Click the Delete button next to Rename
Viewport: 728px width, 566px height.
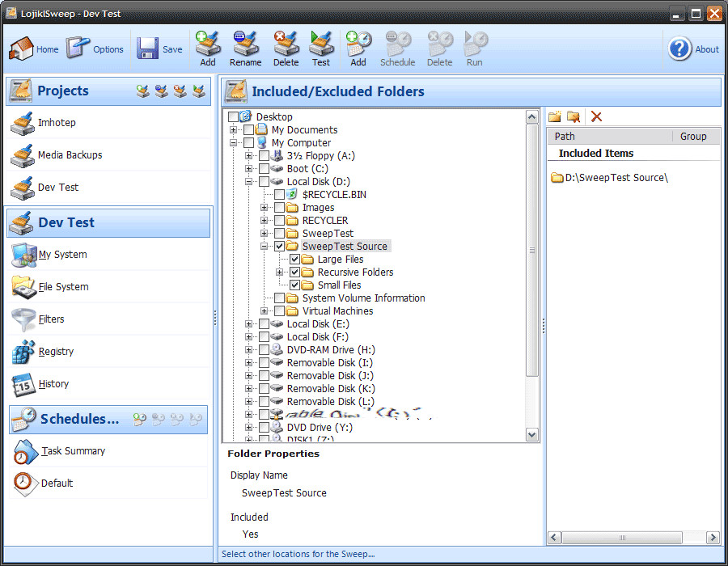point(286,49)
